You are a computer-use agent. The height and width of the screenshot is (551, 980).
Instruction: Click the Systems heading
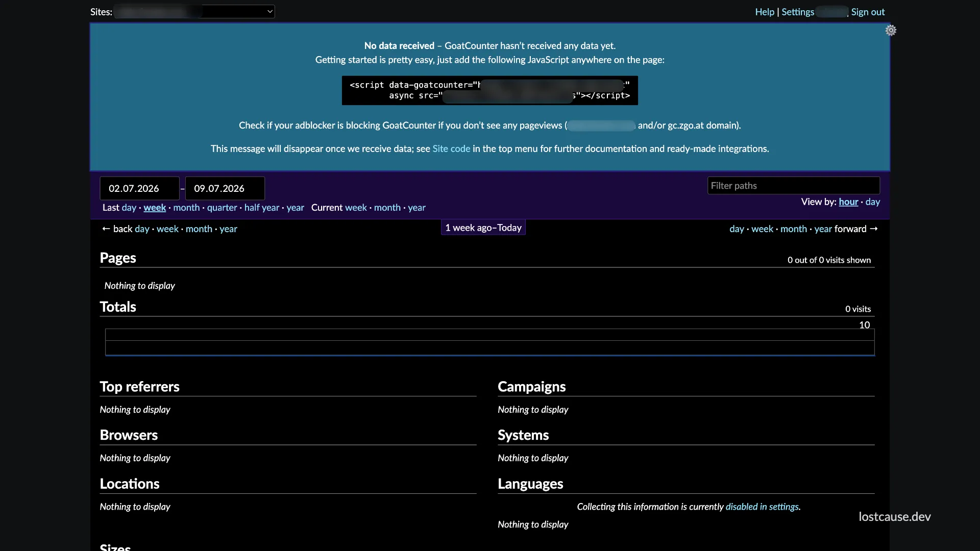click(x=523, y=435)
